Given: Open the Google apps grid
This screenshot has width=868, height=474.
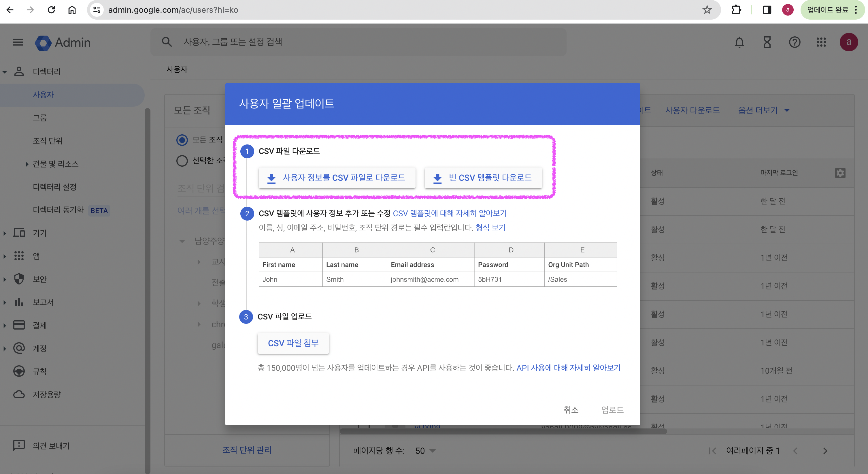Looking at the screenshot, I should 821,42.
